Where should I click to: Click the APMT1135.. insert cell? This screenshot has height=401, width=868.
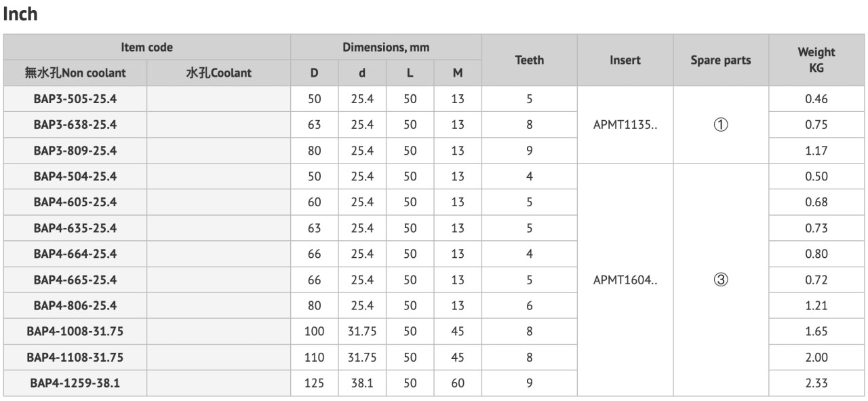pos(625,125)
